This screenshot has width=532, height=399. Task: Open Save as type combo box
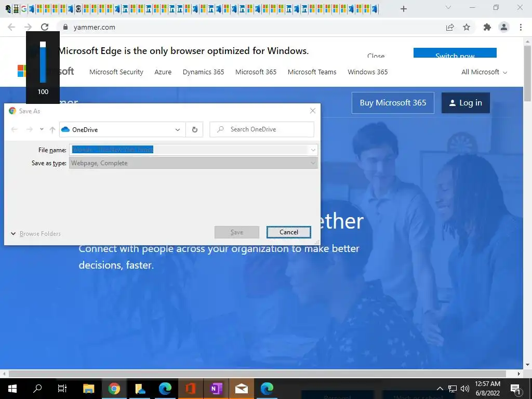coord(193,163)
